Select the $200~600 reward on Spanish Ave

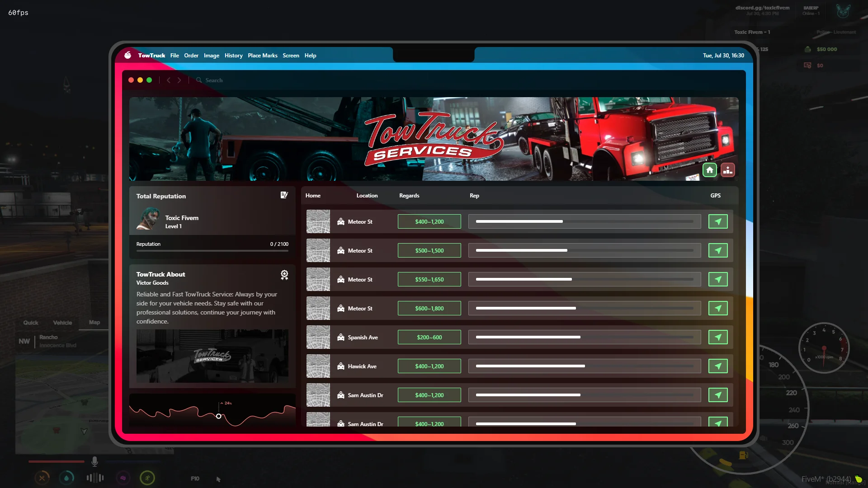tap(429, 337)
